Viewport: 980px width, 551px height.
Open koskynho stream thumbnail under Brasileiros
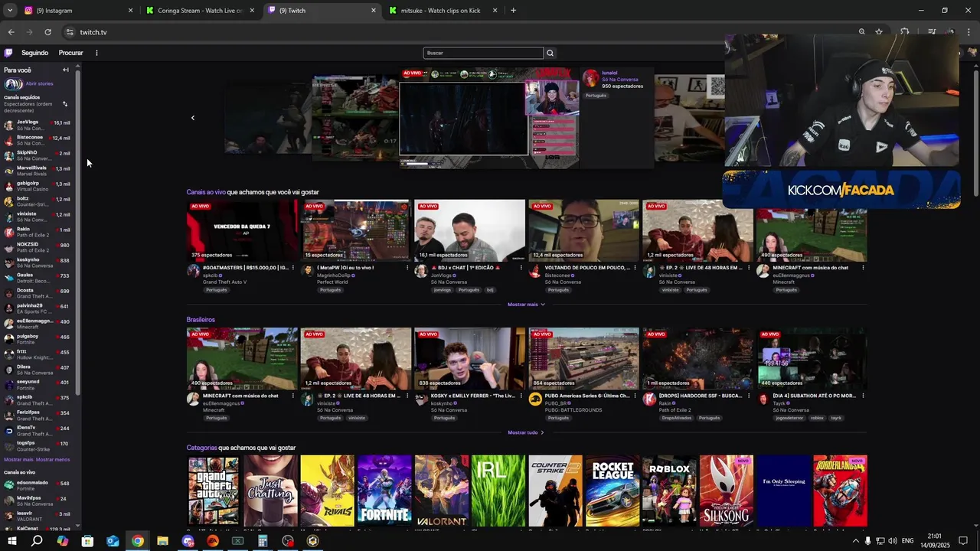pos(470,358)
